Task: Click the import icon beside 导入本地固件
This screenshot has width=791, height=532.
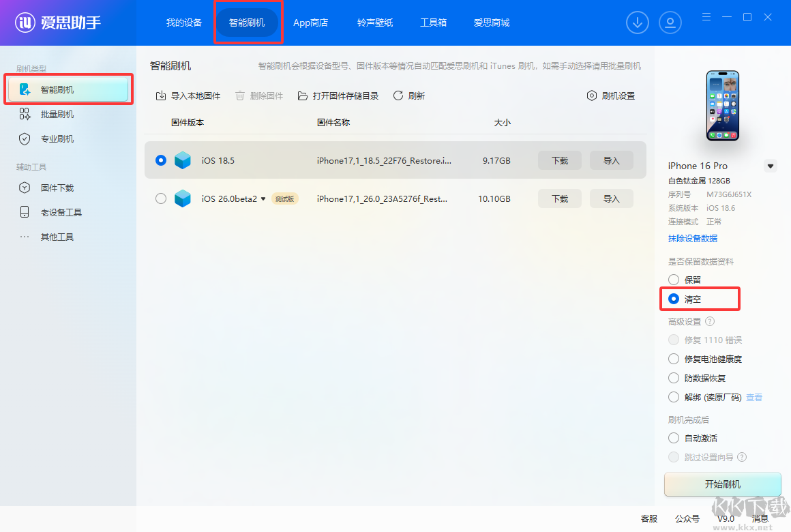Action: pos(161,95)
